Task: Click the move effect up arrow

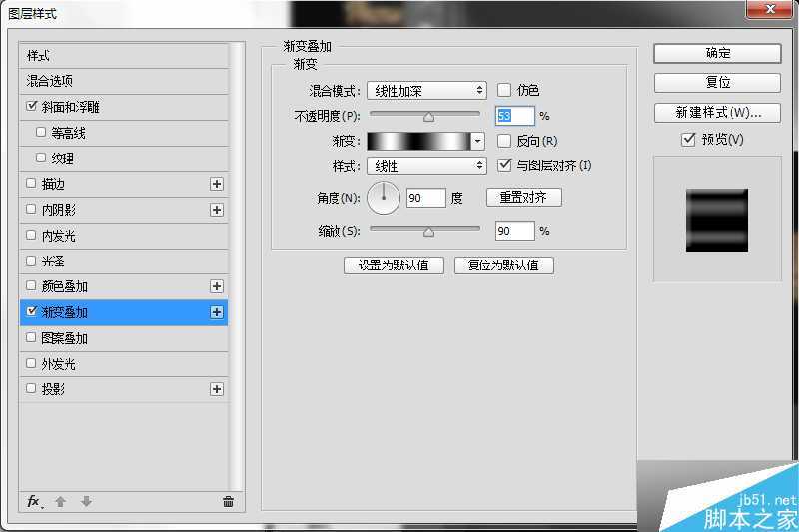Action: click(x=60, y=501)
